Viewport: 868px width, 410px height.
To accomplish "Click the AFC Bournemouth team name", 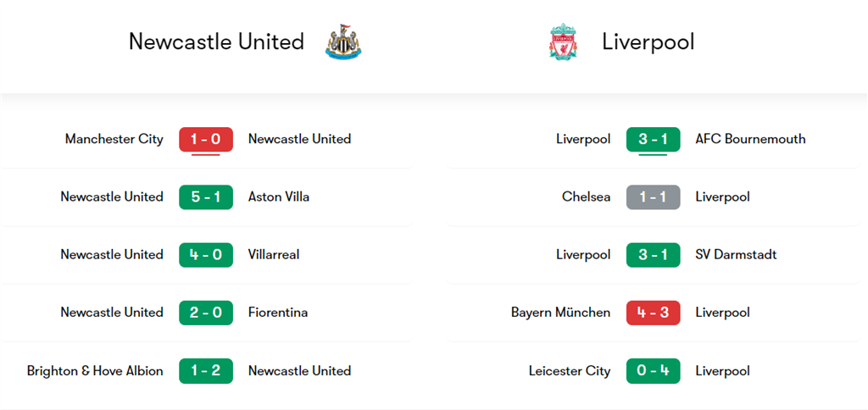I will pos(750,139).
